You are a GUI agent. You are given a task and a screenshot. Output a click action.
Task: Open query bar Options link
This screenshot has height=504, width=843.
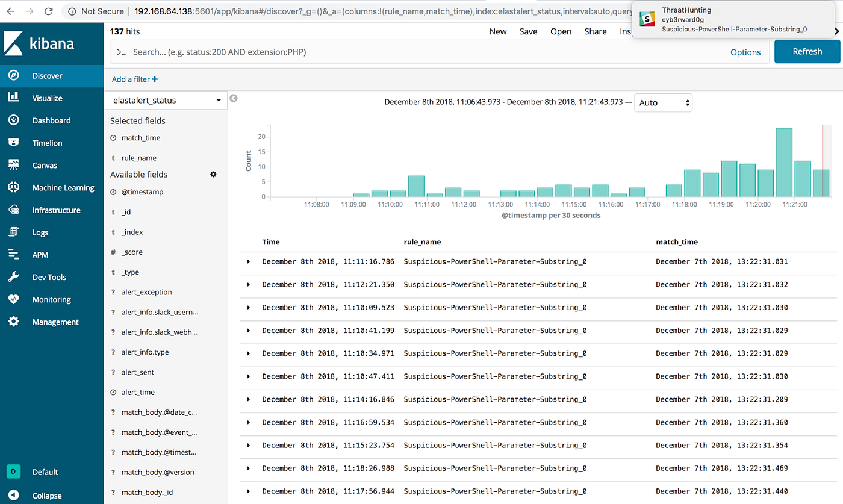click(x=745, y=52)
